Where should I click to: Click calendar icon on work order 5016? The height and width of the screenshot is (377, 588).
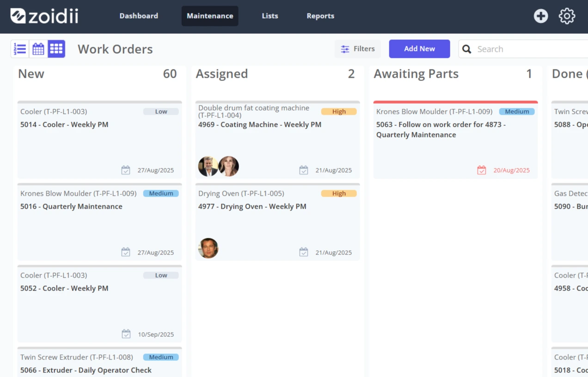[x=126, y=252]
